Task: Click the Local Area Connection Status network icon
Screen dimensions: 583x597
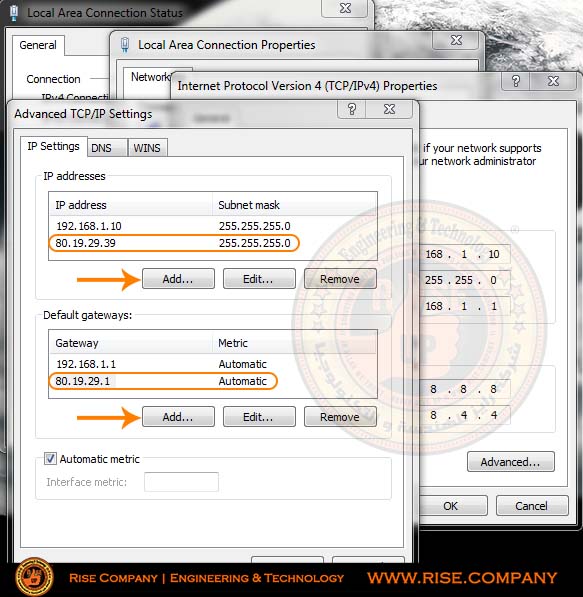Action: pos(14,13)
